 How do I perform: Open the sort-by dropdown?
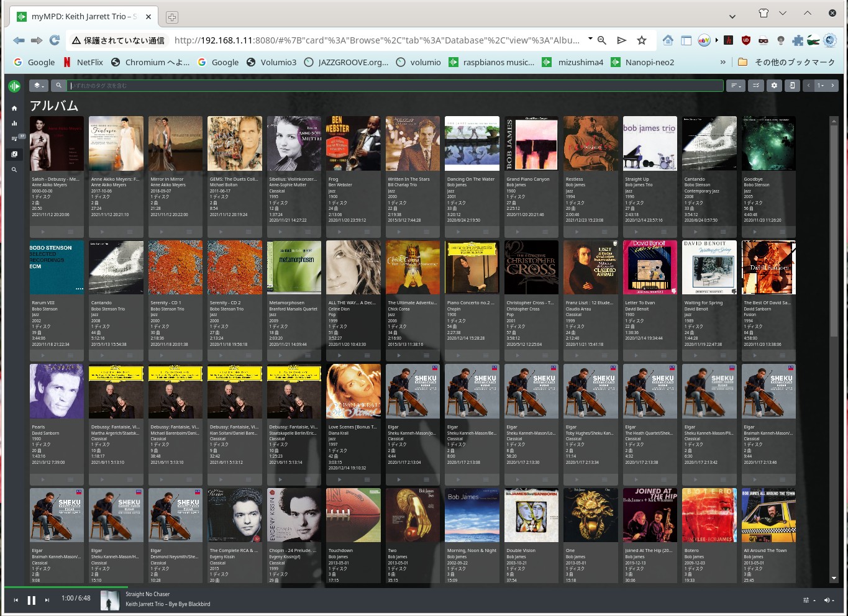736,86
